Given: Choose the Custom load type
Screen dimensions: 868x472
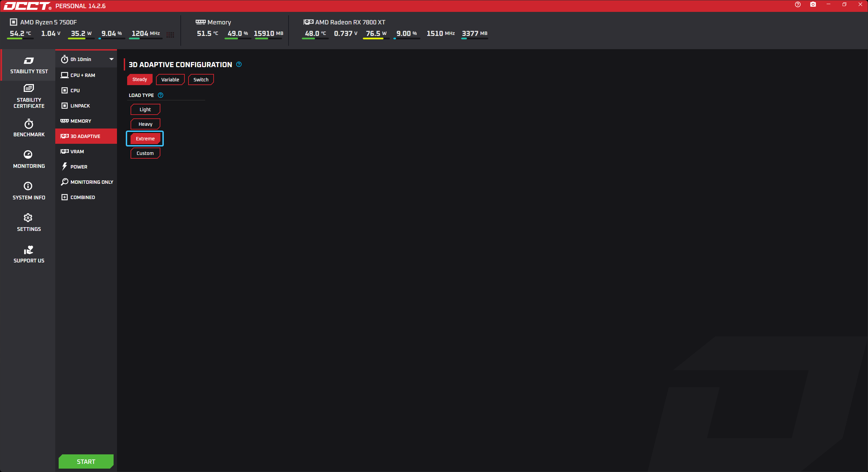Looking at the screenshot, I should [x=145, y=153].
